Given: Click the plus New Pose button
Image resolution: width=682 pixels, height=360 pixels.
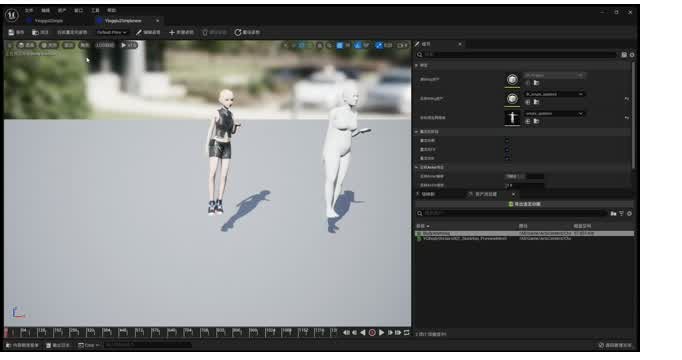Looking at the screenshot, I should (x=181, y=32).
